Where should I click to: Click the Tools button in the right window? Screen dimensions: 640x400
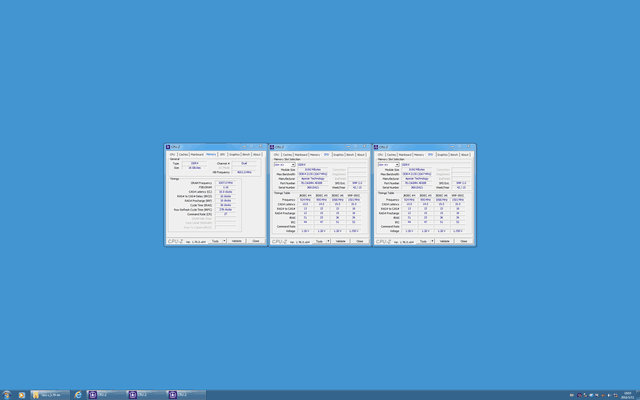[x=423, y=241]
